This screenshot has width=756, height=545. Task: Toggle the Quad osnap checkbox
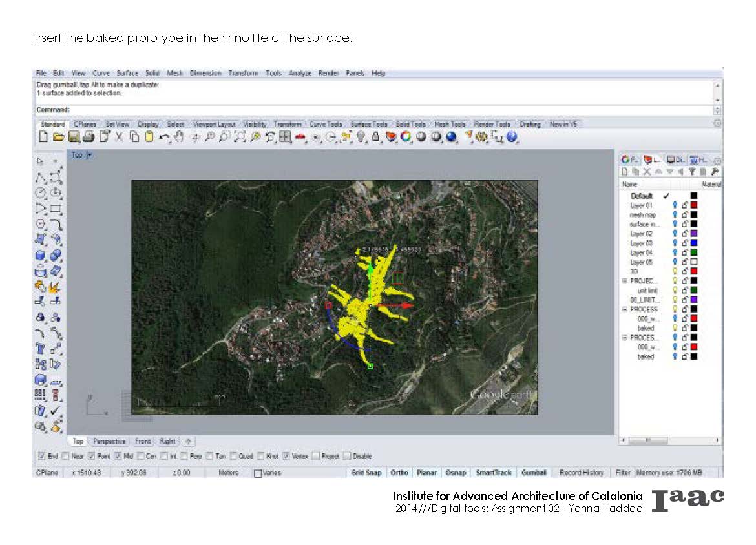pos(233,457)
